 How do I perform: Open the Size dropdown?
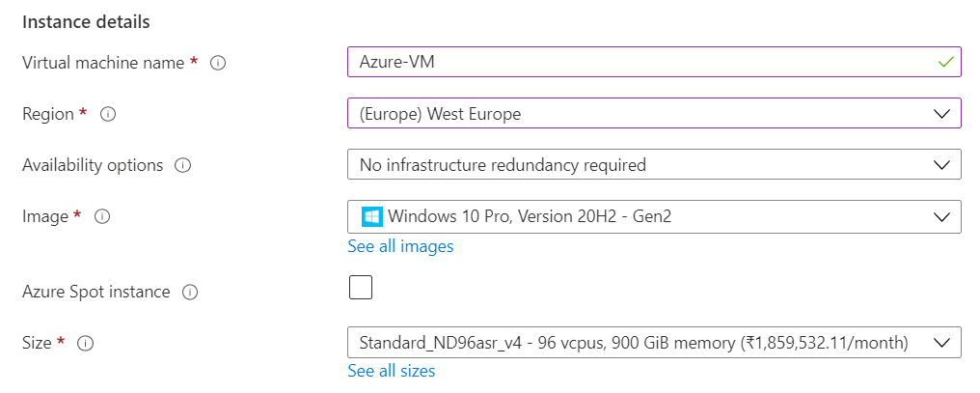point(637,343)
